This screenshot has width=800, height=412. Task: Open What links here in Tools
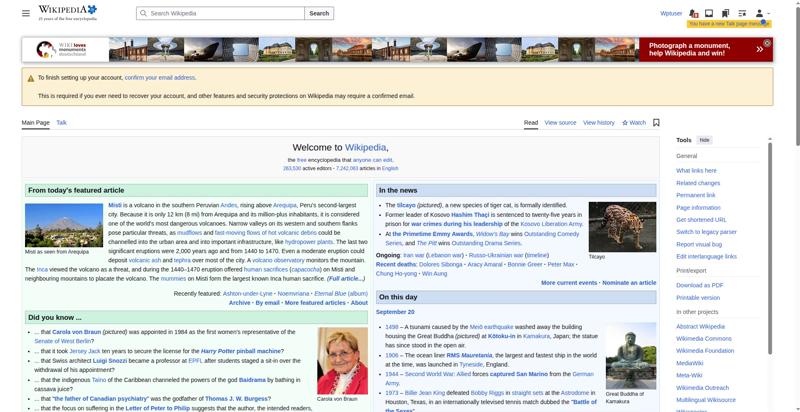point(696,170)
